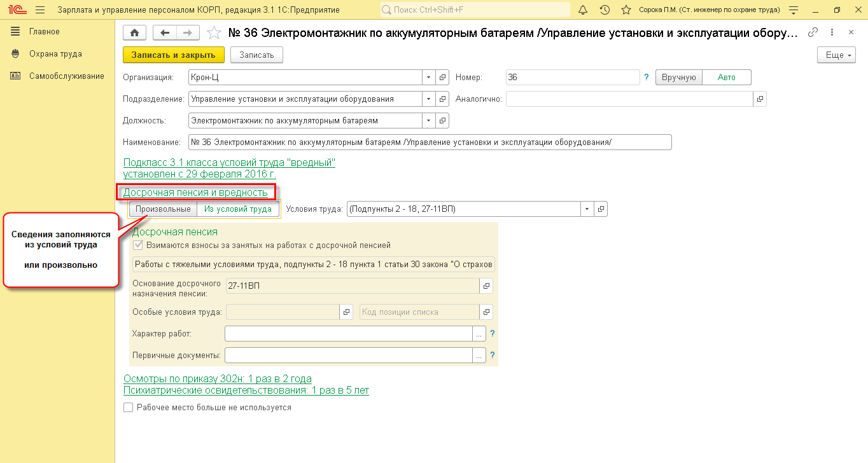This screenshot has width=868, height=463.
Task: Toggle Взимаются взносы checkbox
Action: 137,245
